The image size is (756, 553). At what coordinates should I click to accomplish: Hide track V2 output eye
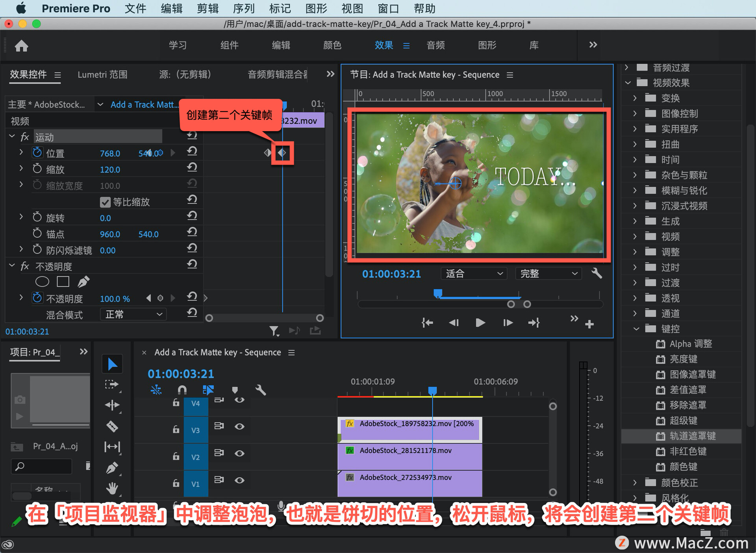coord(239,453)
